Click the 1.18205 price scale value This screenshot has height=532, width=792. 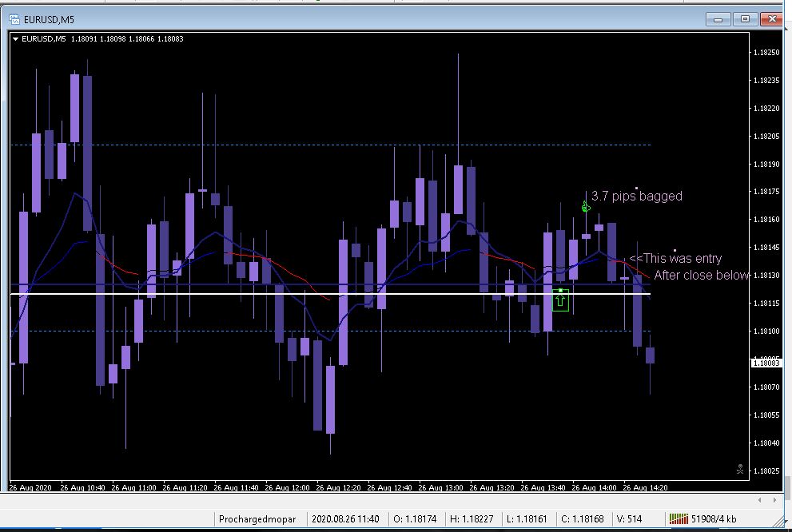click(x=766, y=137)
